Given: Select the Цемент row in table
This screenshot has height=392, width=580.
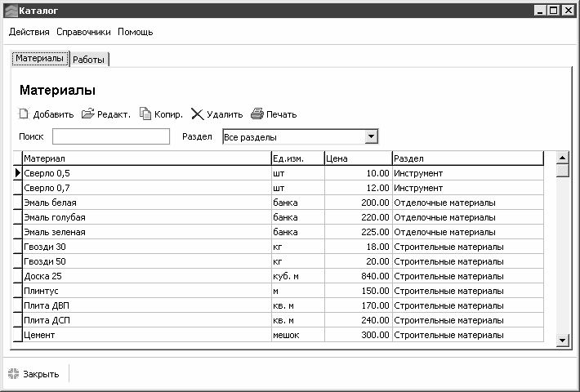Looking at the screenshot, I should pyautogui.click(x=147, y=335).
